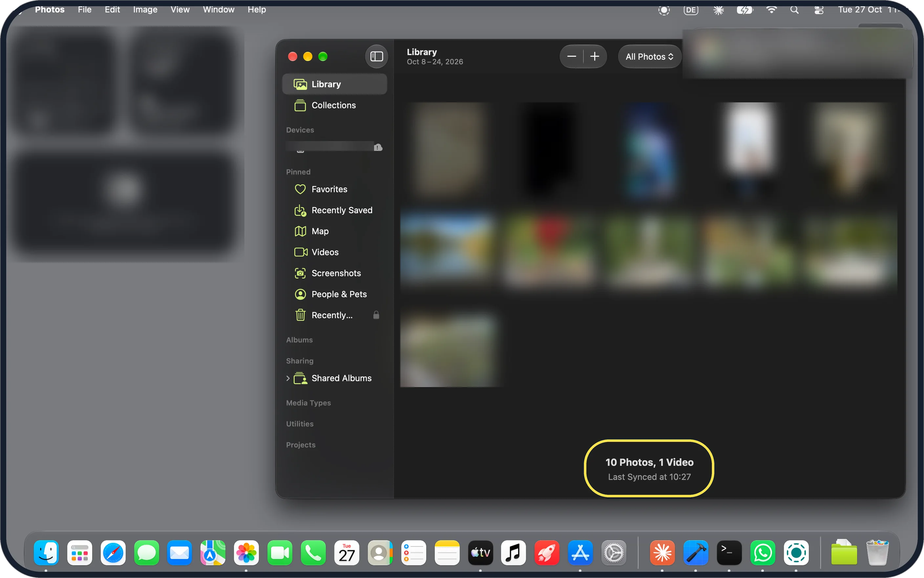
Task: Launch Safari from the Dock
Action: coord(113,553)
